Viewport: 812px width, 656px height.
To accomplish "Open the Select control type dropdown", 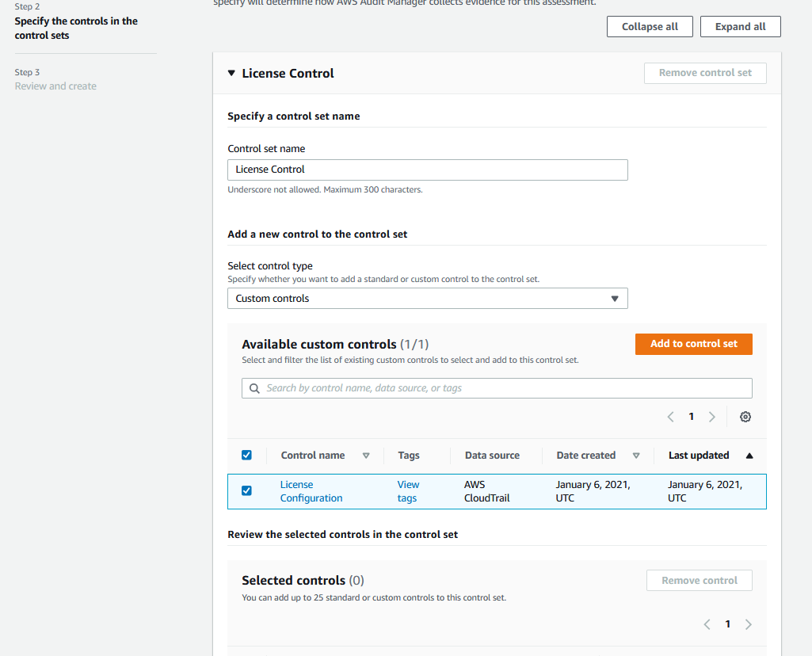I will (x=428, y=298).
